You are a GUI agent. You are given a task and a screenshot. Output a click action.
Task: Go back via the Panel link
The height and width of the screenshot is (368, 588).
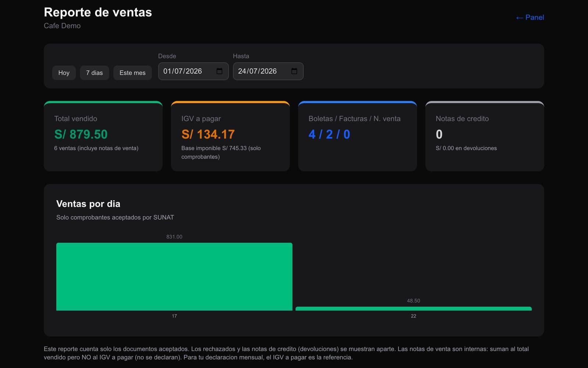(530, 17)
